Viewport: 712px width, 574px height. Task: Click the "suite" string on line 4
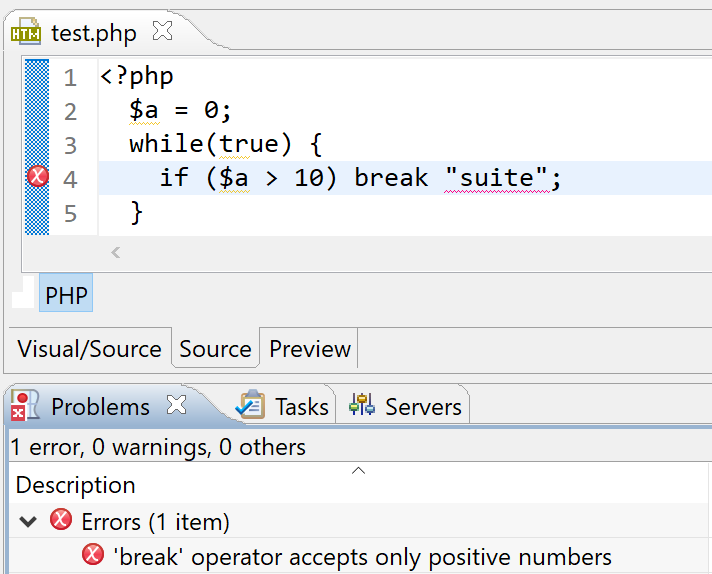[x=497, y=178]
